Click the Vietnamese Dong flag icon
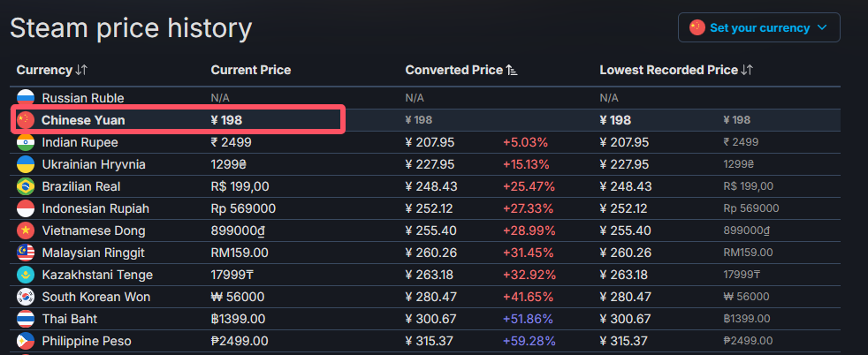The height and width of the screenshot is (355, 868). [x=25, y=230]
